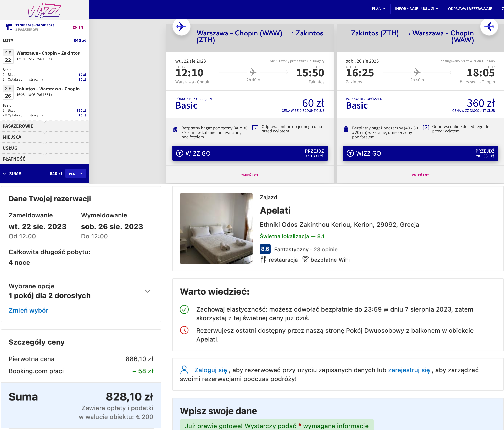This screenshot has width=504, height=430.
Task: Expand the PASAŻEROWIE section
Action: 44,126
